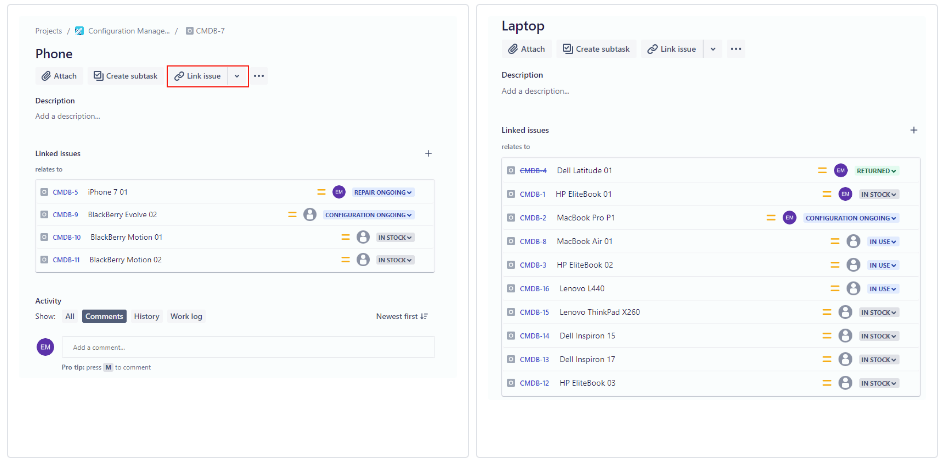Select the Work log activity tab

click(186, 316)
